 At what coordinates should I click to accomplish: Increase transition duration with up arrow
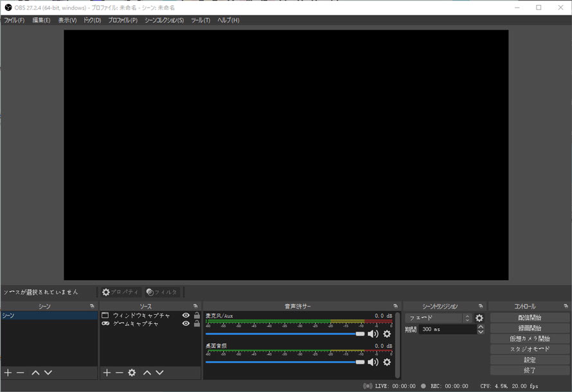481,327
